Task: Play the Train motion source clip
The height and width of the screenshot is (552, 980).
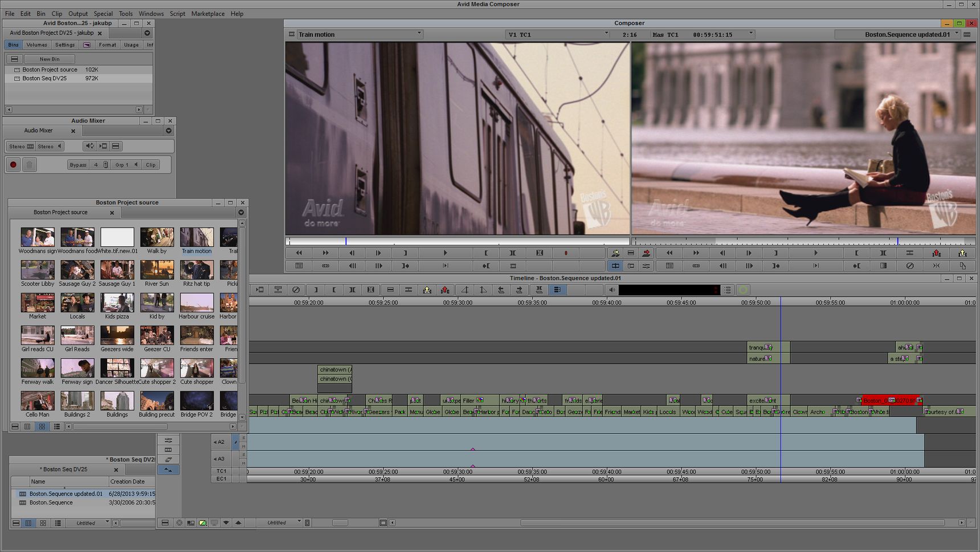Action: [x=446, y=253]
